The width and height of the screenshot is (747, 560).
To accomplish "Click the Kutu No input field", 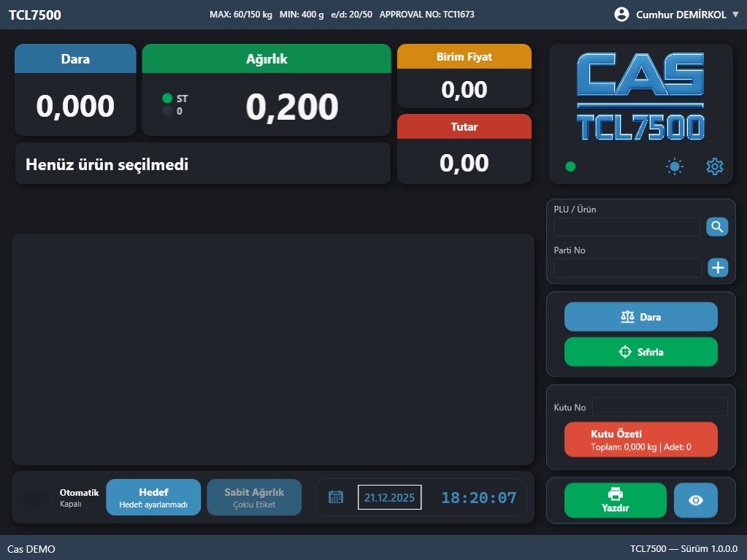I will 659,407.
